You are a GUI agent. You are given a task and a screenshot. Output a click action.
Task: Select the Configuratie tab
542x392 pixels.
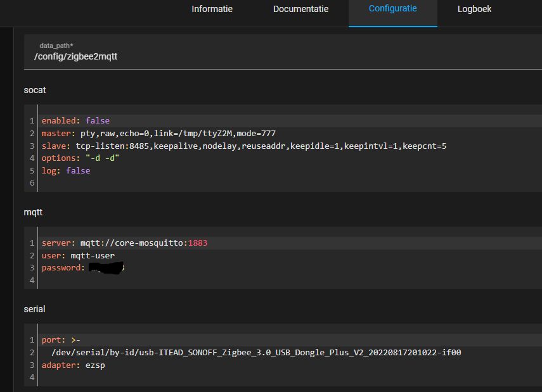click(x=392, y=9)
